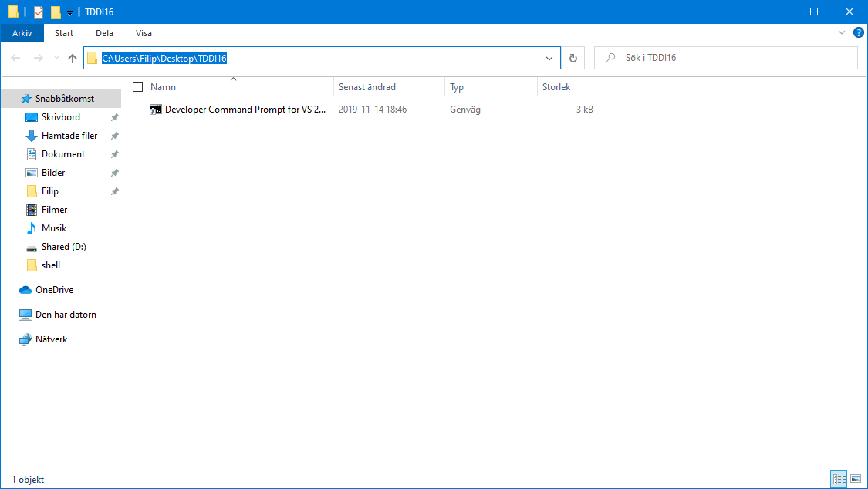This screenshot has width=868, height=489.
Task: Open Skrivbord in quick access
Action: (61, 117)
